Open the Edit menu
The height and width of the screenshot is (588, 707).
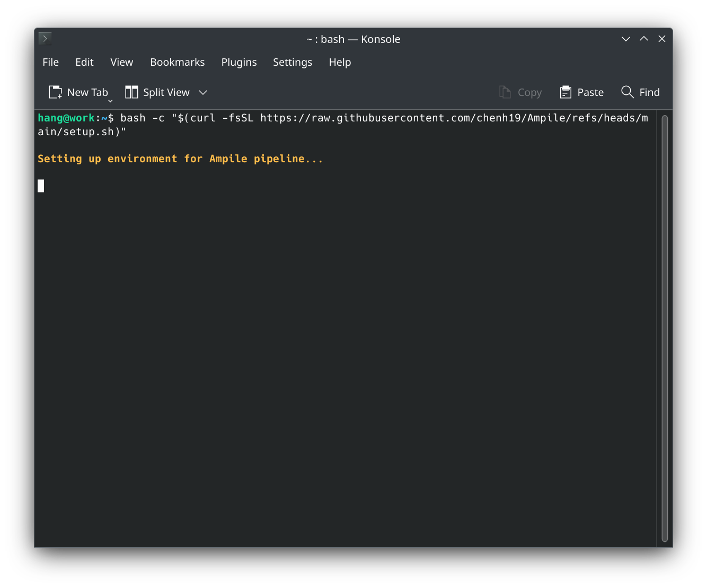click(x=84, y=62)
